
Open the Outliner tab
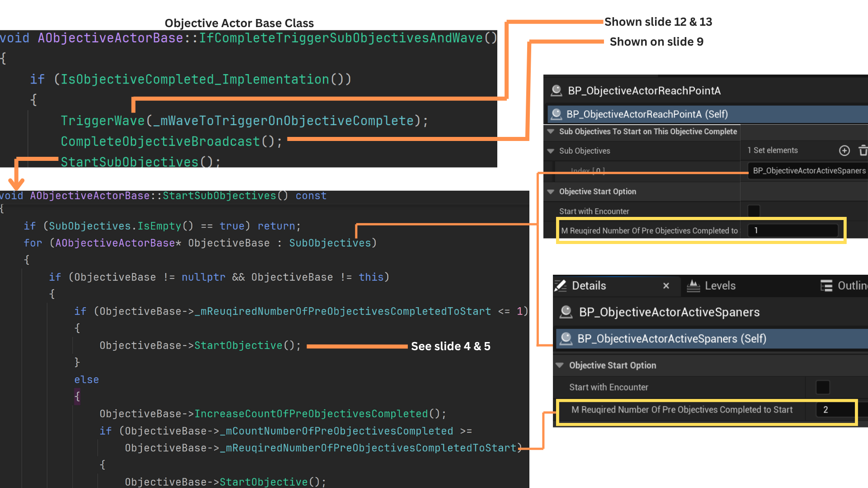coord(852,286)
